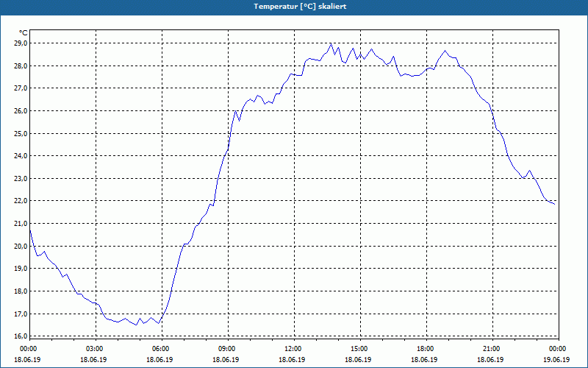Select the 18,0 y-axis label
The width and height of the screenshot is (588, 368).
[21, 291]
